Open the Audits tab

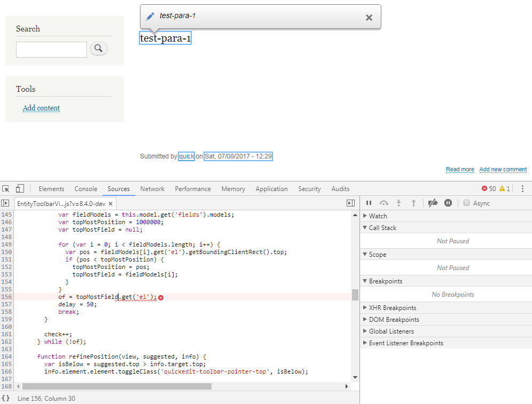click(x=340, y=189)
